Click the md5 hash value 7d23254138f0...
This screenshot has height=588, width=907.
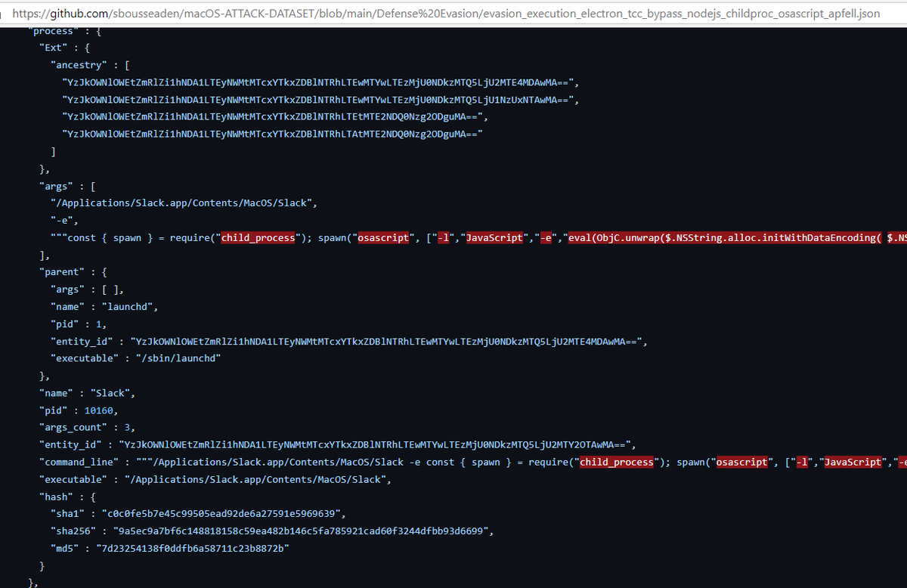coord(193,548)
